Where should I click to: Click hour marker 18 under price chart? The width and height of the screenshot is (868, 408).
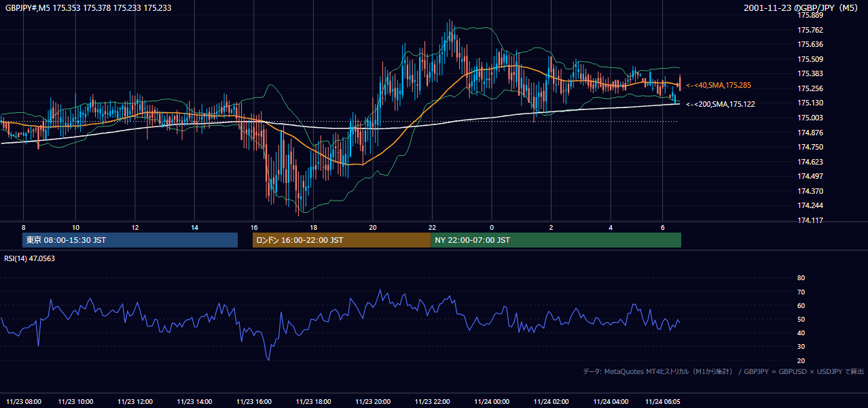[x=313, y=227]
